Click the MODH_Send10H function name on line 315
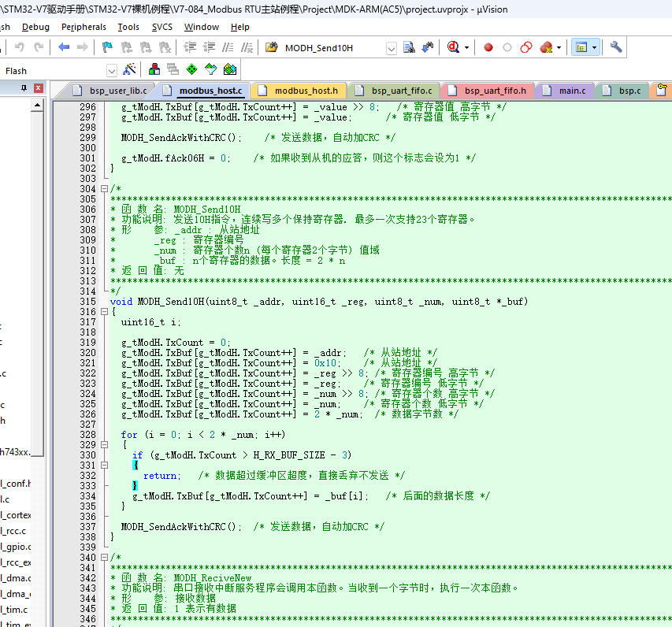 [171, 301]
